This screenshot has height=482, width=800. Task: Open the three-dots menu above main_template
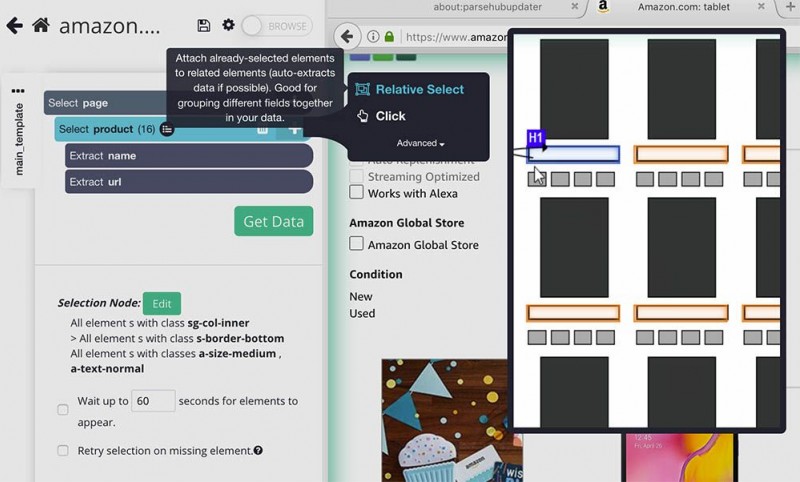click(x=18, y=91)
